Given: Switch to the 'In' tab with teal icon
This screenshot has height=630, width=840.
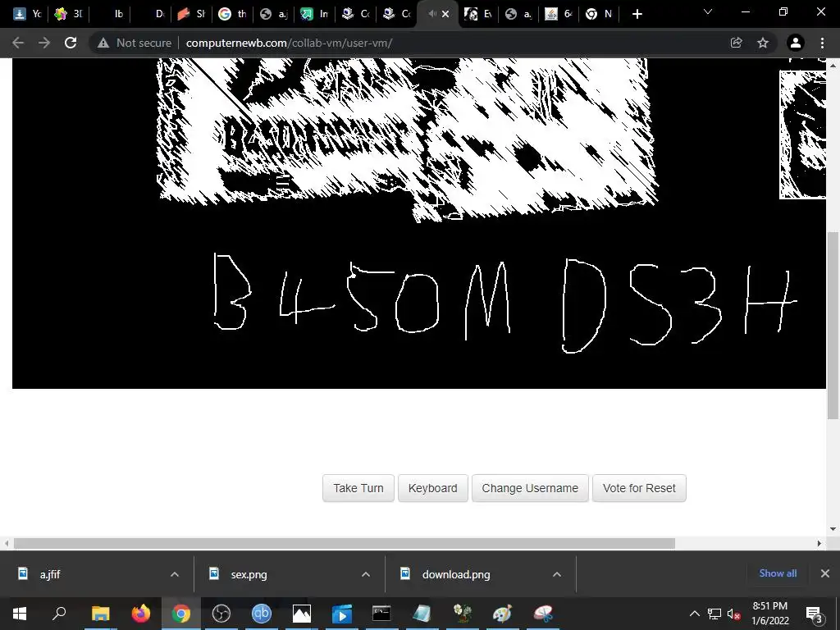Looking at the screenshot, I should 315,14.
